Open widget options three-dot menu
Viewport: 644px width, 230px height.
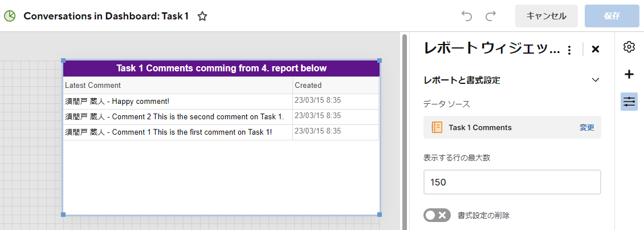coord(569,50)
